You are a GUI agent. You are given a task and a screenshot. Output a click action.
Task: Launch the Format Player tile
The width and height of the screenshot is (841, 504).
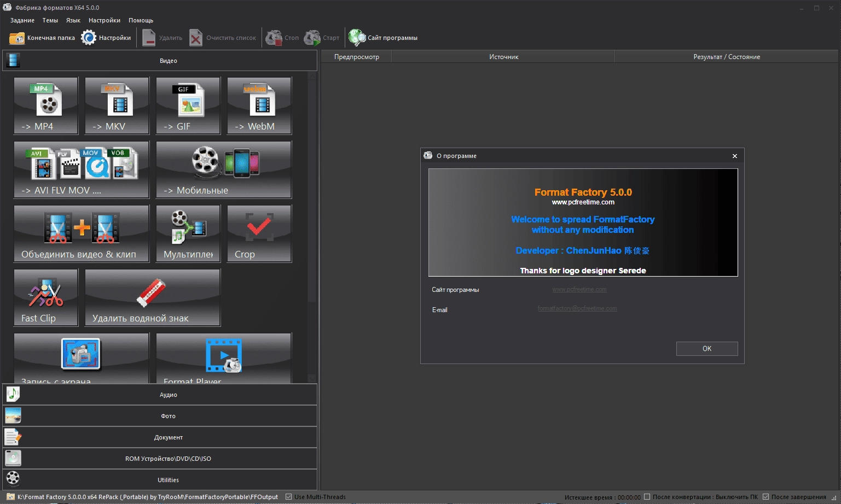(x=224, y=358)
